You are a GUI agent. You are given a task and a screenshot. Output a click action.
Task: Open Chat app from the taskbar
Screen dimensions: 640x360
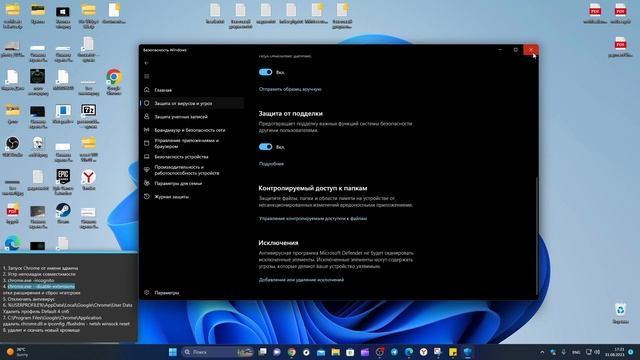pos(277,352)
